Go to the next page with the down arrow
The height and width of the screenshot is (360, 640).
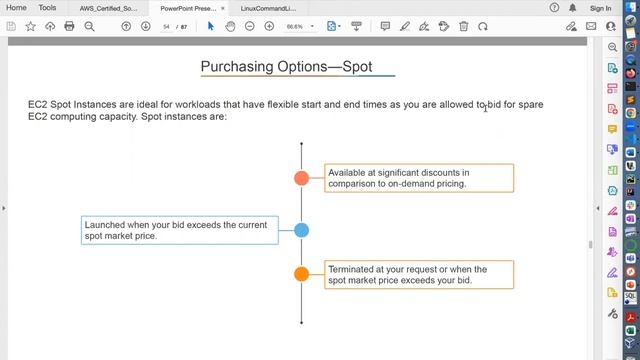pyautogui.click(x=145, y=27)
